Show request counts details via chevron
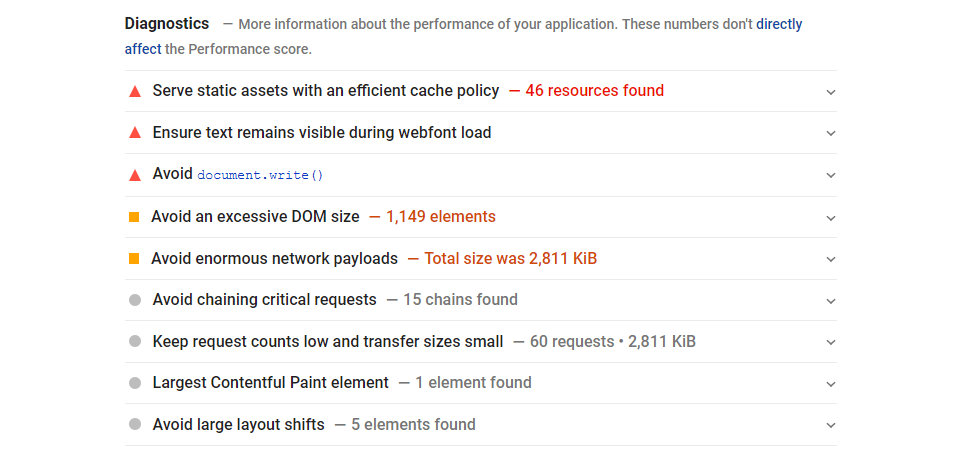This screenshot has height=457, width=974. [x=830, y=342]
